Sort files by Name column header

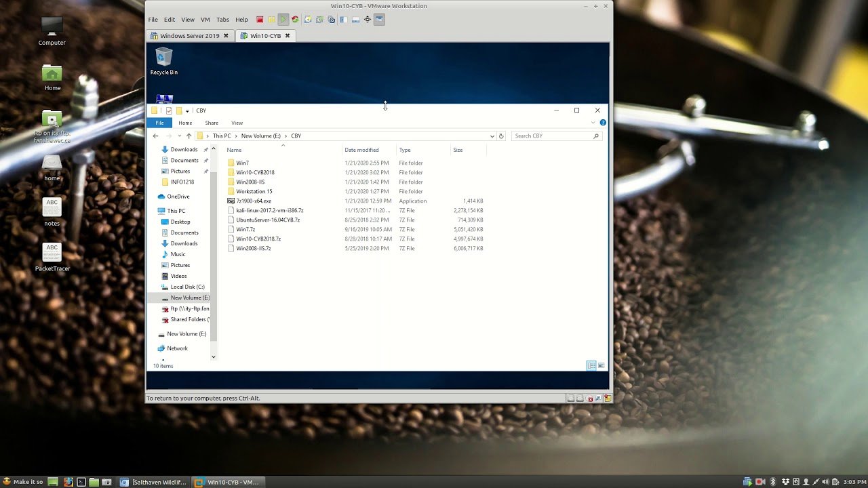point(234,150)
